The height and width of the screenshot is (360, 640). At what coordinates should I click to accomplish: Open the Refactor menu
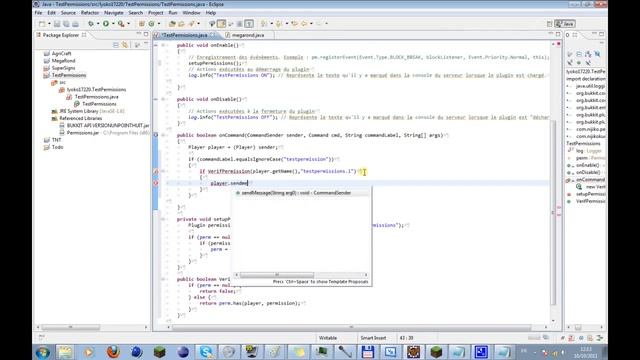pos(90,13)
